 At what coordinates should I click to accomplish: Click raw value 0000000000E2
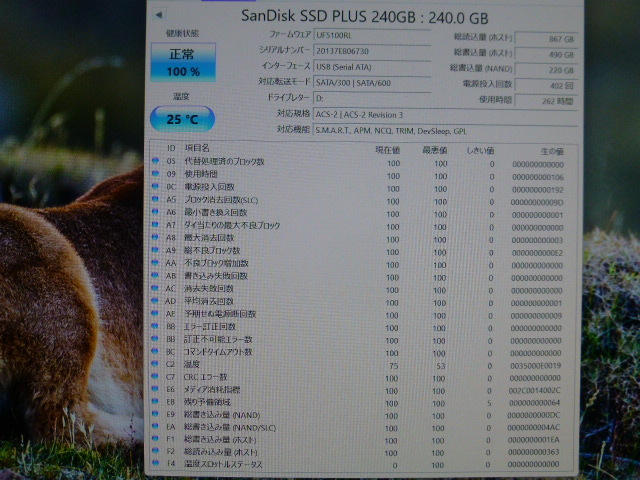(537, 253)
